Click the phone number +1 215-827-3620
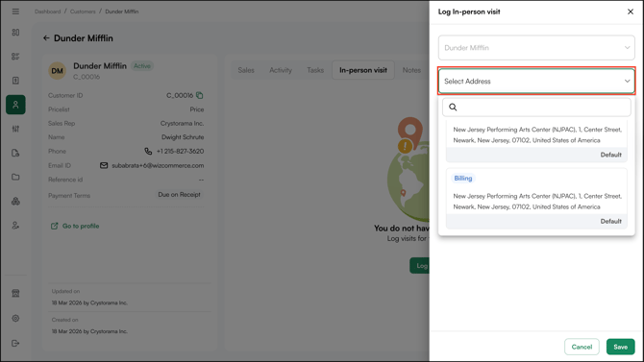 click(x=180, y=151)
